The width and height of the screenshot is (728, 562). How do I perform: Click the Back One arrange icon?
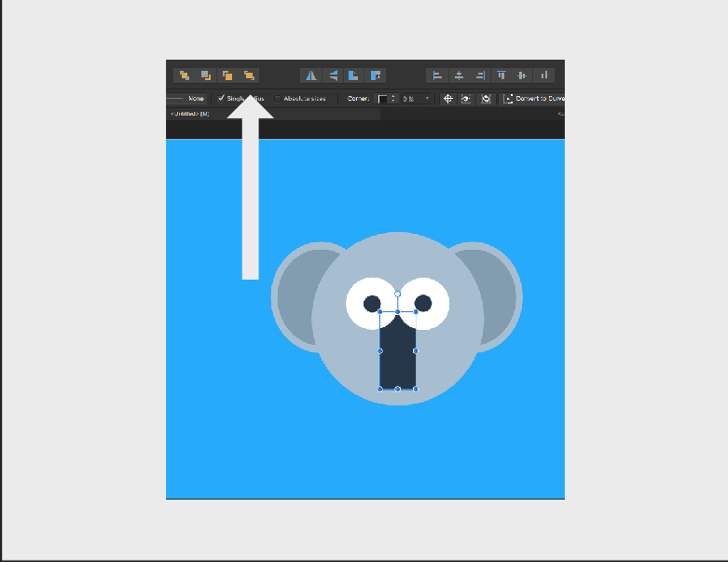pos(206,75)
